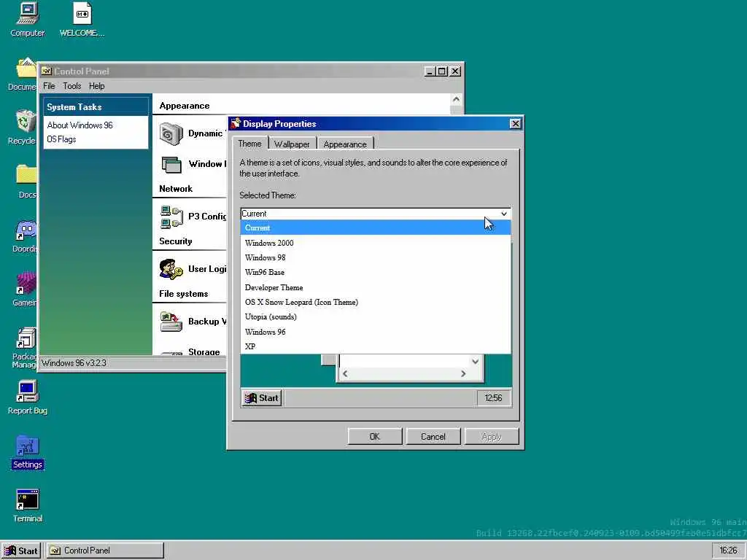Open the File menu in Control Panel
Screen dimensions: 747x560
pos(49,86)
